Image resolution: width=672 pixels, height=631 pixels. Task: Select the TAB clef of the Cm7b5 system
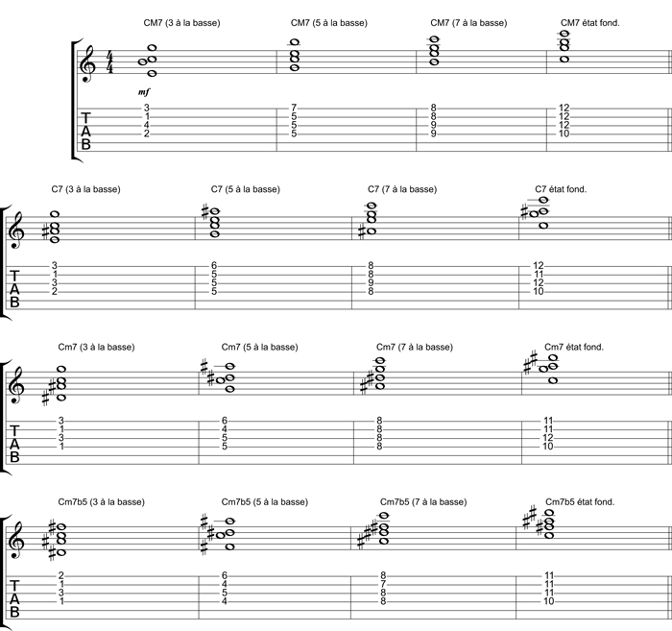(14, 598)
